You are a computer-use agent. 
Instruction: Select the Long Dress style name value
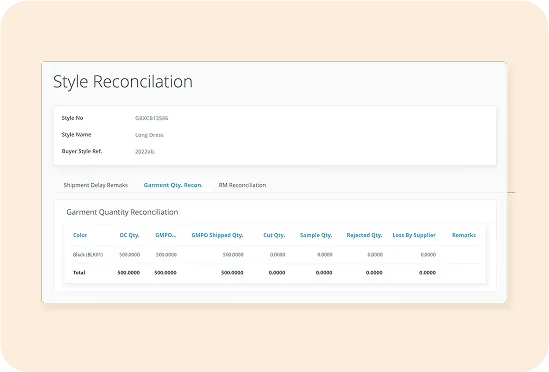tap(149, 135)
